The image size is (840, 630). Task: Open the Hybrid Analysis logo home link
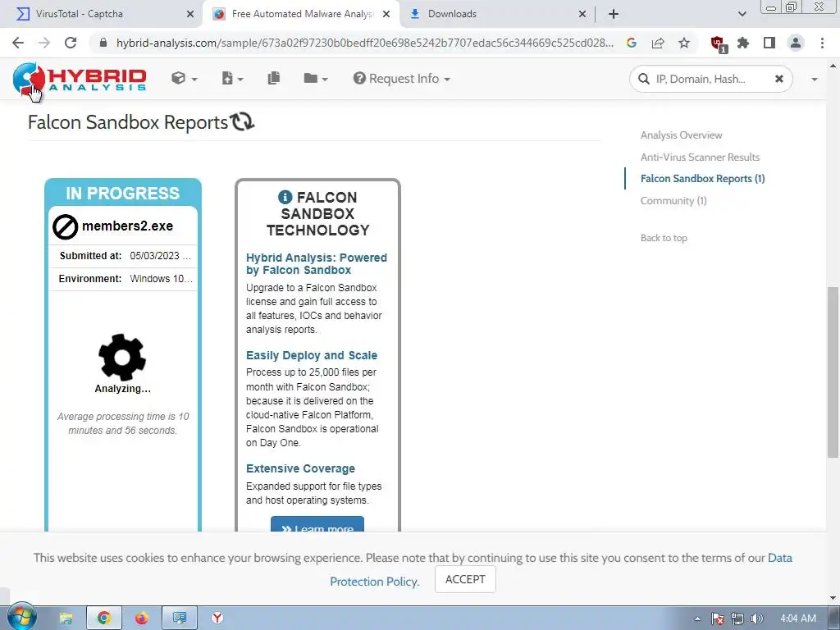(80, 79)
